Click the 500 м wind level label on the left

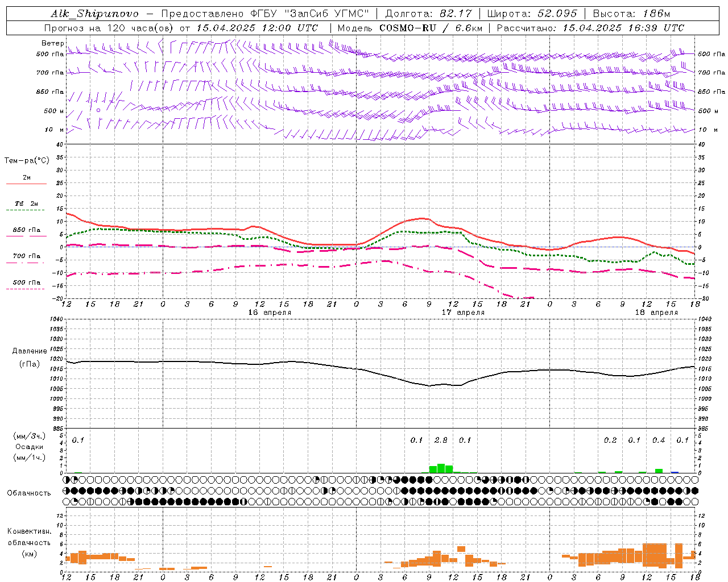click(x=53, y=111)
